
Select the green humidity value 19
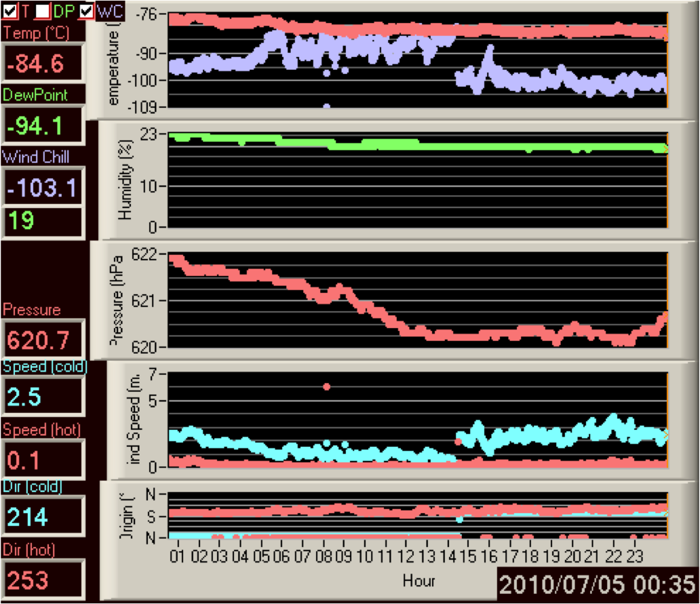[42, 221]
